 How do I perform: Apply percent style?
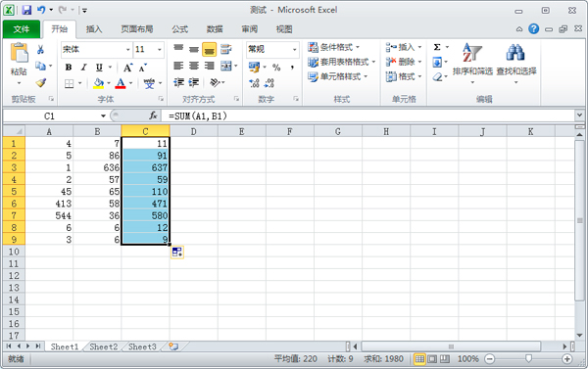click(276, 68)
